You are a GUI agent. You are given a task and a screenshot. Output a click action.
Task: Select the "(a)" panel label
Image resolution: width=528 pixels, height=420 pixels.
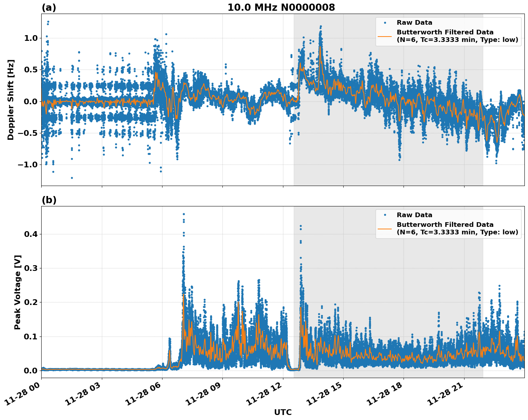pos(49,8)
